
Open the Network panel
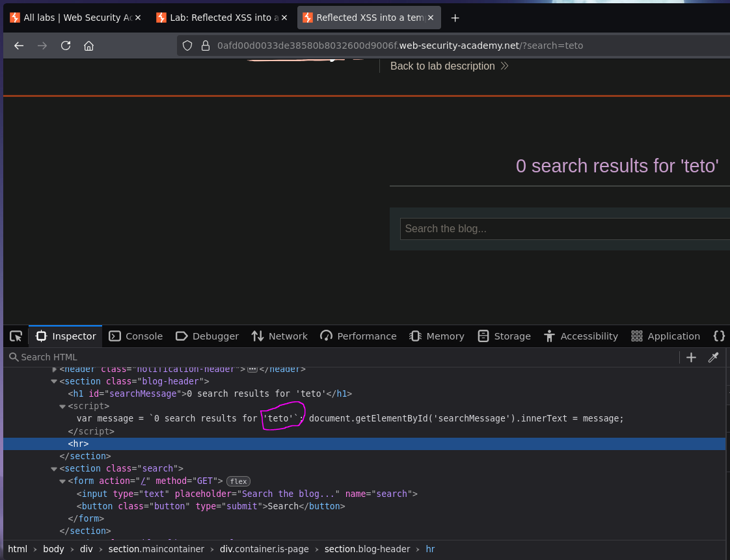279,336
